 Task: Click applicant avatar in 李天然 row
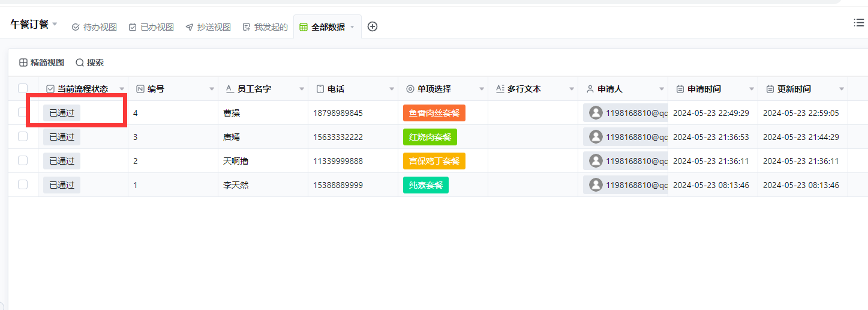point(596,185)
